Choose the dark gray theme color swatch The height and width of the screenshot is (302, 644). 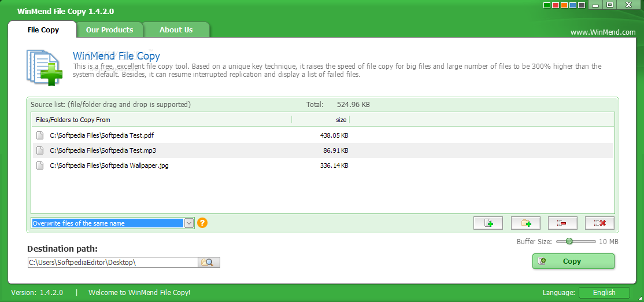click(x=581, y=5)
